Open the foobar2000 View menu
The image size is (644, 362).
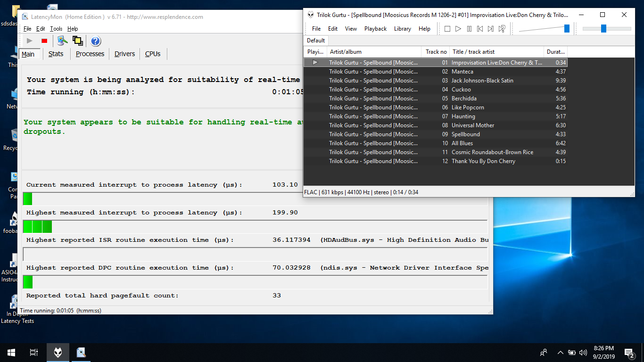(x=351, y=29)
